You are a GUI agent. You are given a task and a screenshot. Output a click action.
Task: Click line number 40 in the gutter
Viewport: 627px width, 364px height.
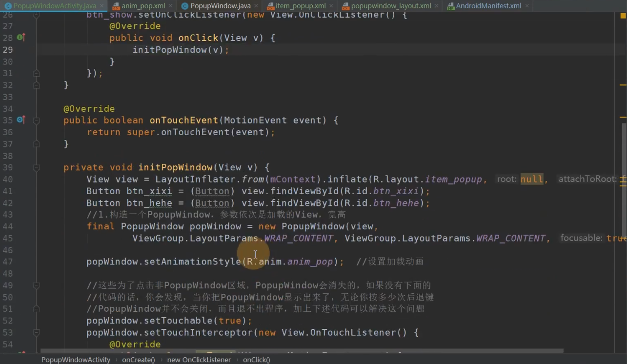click(8, 179)
